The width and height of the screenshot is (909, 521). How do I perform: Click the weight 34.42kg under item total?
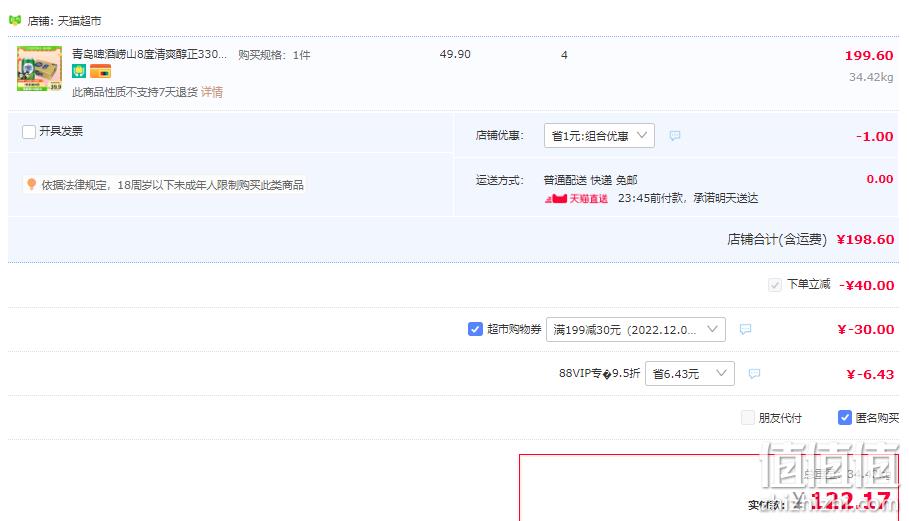(871, 77)
